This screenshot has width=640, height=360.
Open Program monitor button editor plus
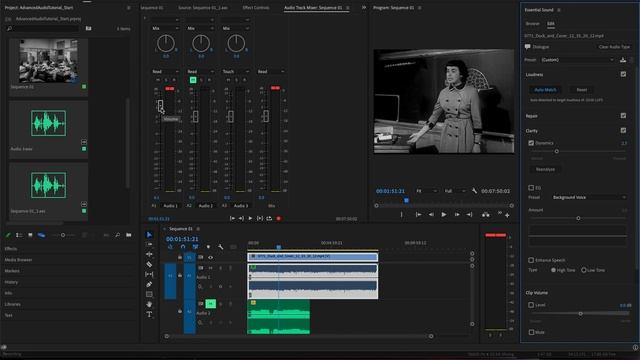[507, 215]
